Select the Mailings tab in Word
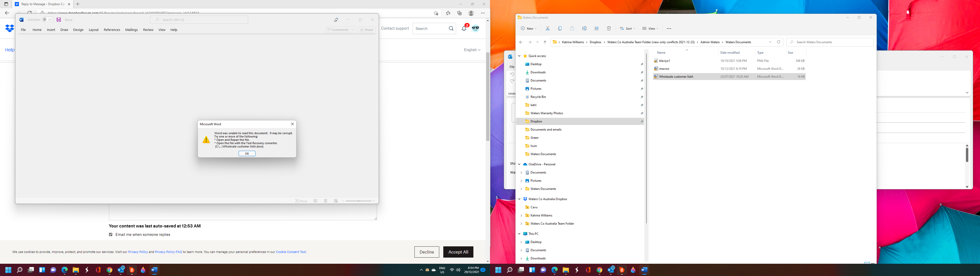The width and height of the screenshot is (980, 276). (x=131, y=30)
